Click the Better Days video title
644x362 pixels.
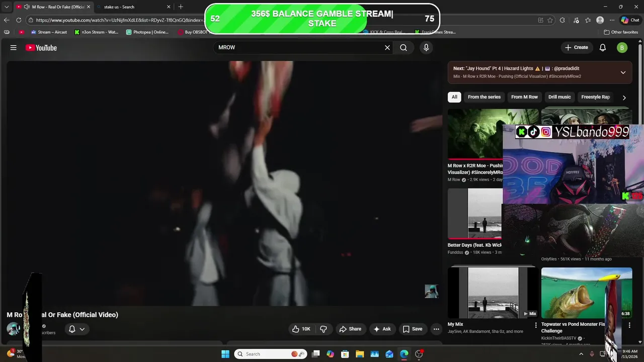tap(474, 245)
